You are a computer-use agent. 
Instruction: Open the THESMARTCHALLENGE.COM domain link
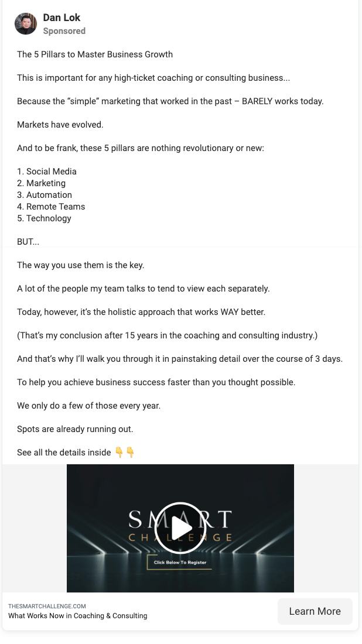point(47,607)
